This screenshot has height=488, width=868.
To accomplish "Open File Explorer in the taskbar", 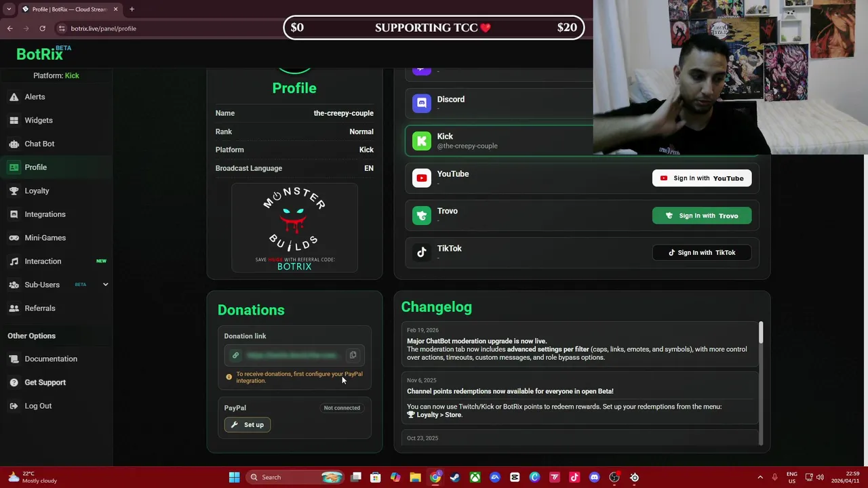I will pyautogui.click(x=415, y=477).
